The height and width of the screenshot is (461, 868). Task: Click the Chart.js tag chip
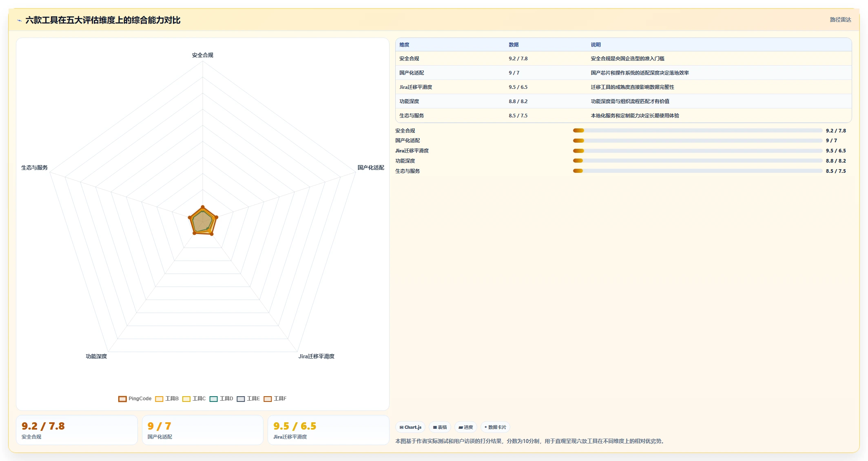point(410,427)
